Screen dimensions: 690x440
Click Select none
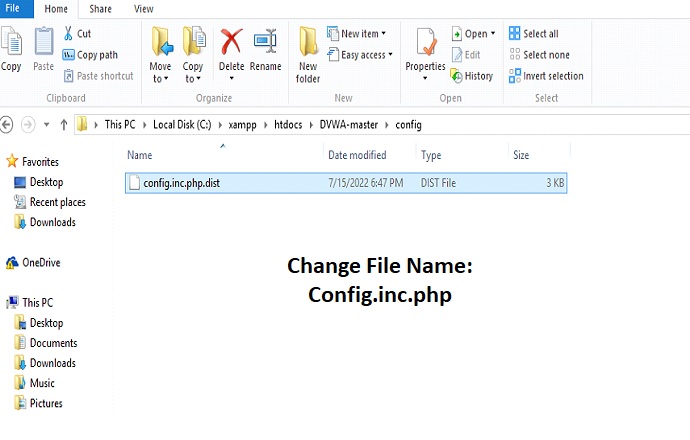539,55
